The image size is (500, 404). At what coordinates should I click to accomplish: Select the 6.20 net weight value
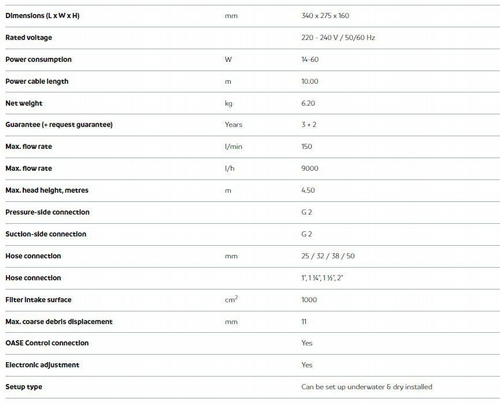pyautogui.click(x=308, y=103)
